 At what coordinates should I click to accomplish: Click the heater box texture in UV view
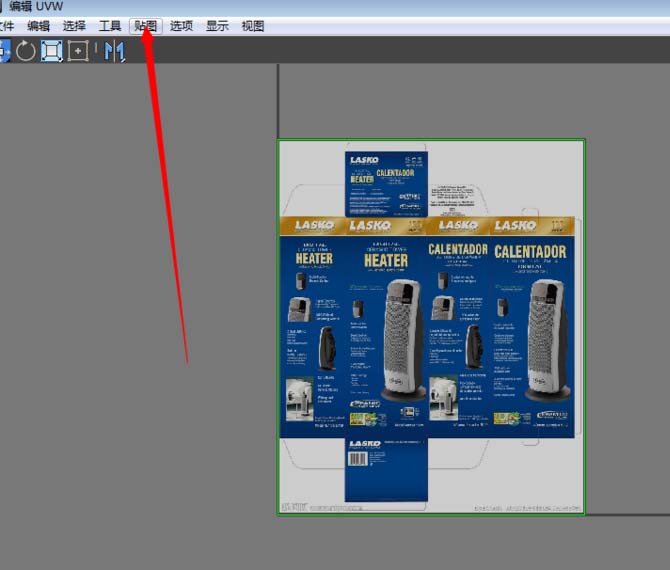pyautogui.click(x=431, y=327)
